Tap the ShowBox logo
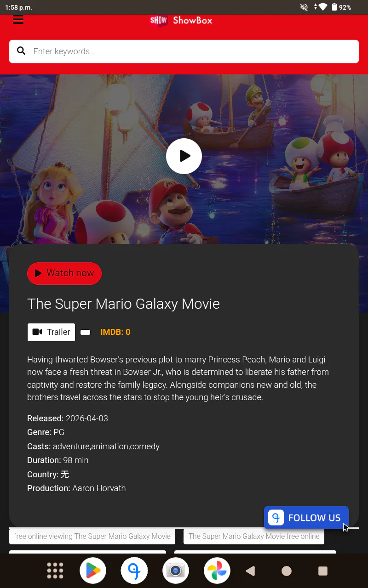The width and height of the screenshot is (368, 588). tap(181, 20)
